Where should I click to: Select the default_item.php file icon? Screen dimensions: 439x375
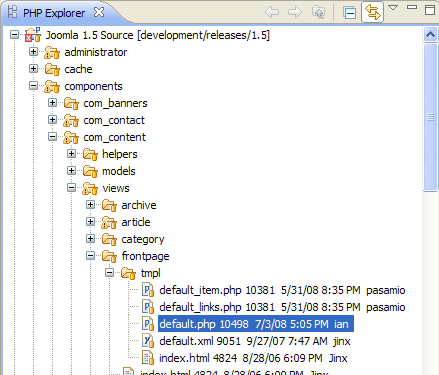point(148,289)
